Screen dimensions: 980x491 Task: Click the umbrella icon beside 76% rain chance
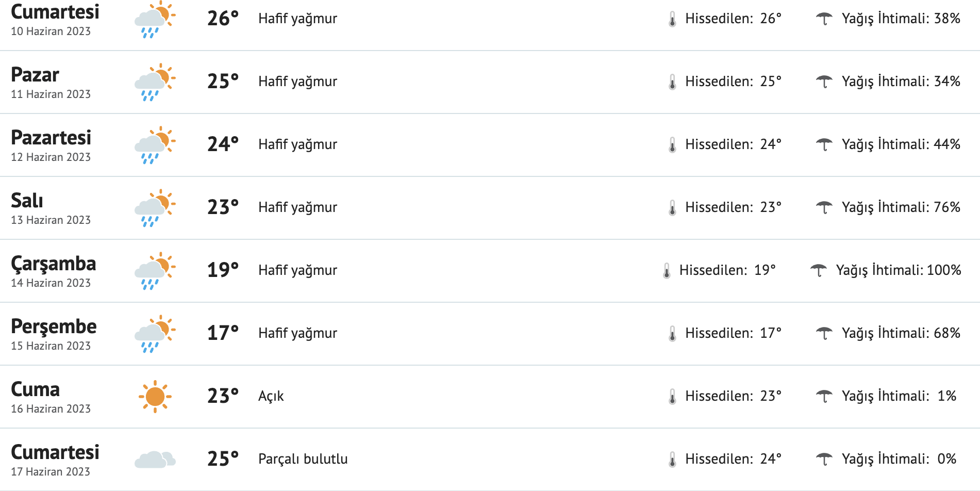tap(824, 207)
